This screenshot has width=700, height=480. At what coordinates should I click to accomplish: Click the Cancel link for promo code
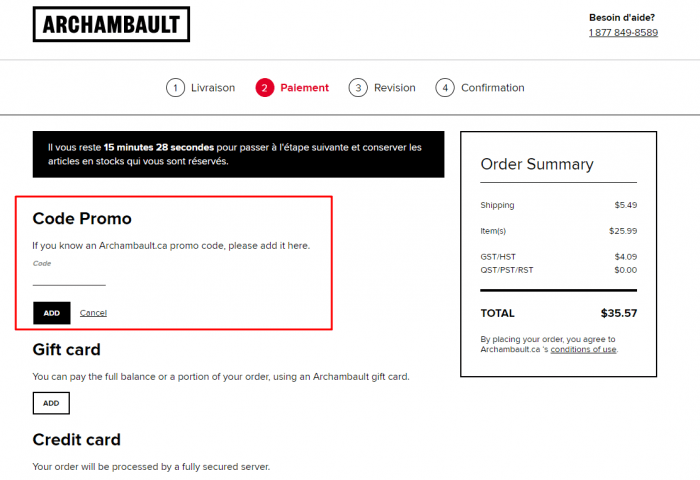93,313
